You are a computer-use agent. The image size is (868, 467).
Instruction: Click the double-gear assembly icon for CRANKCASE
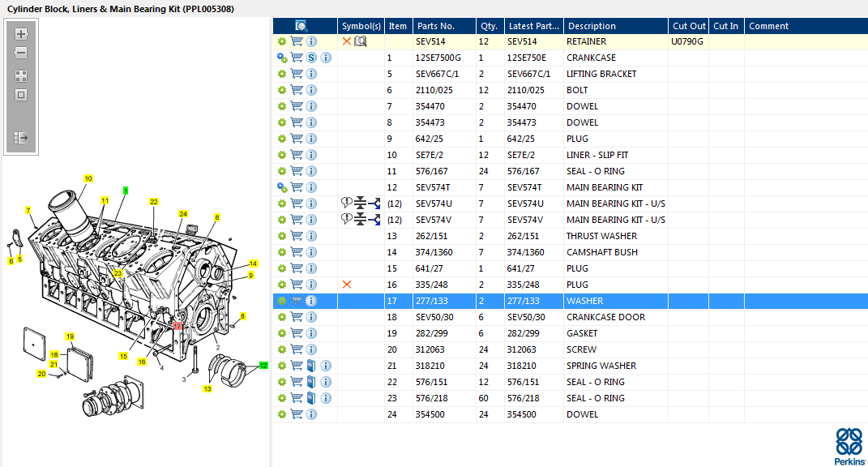[282, 58]
